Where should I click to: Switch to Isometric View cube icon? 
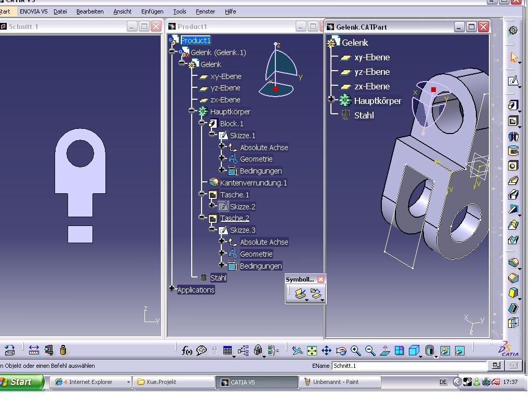pyautogui.click(x=414, y=351)
